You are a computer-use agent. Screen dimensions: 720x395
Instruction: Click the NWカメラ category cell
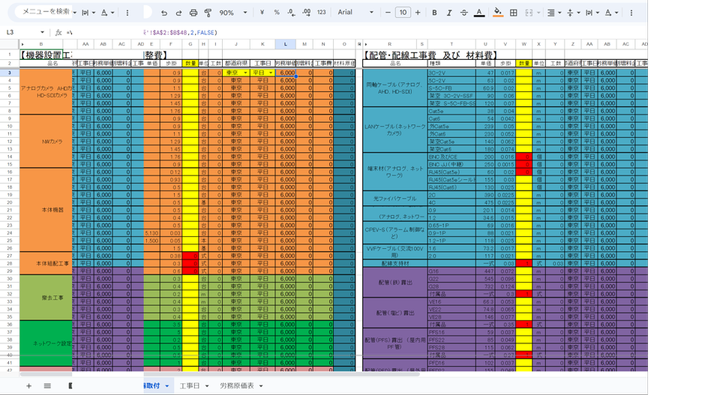tap(46, 141)
